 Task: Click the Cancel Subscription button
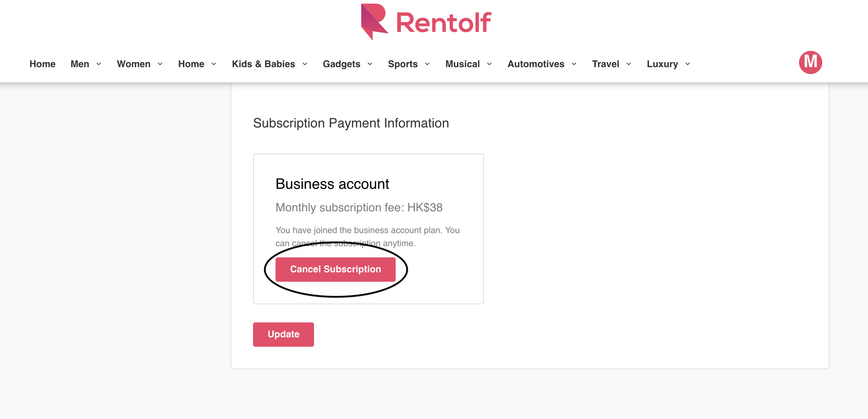tap(335, 269)
